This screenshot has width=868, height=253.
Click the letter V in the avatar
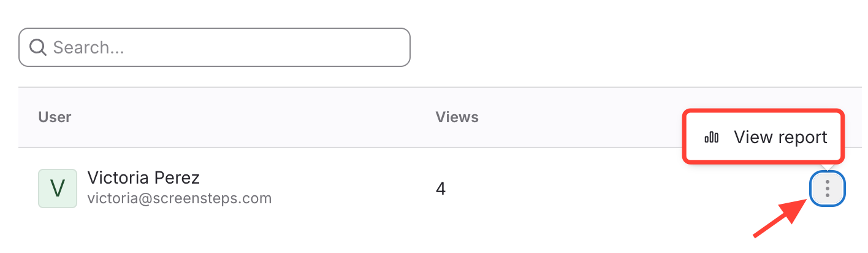click(58, 189)
